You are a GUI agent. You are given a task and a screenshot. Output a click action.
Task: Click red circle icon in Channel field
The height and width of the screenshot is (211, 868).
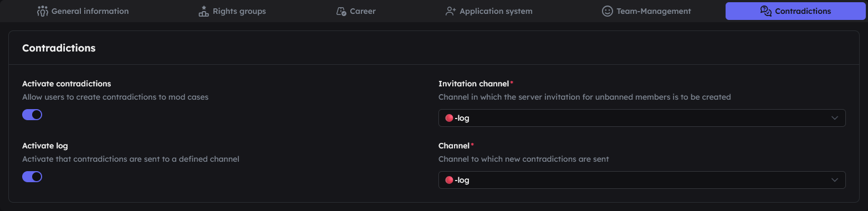point(449,180)
